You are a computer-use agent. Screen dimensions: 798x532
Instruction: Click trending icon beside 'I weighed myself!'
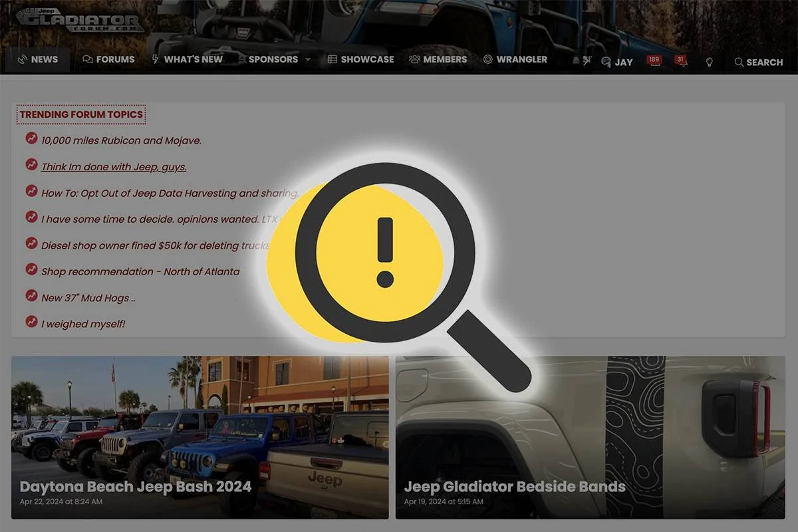(x=31, y=322)
